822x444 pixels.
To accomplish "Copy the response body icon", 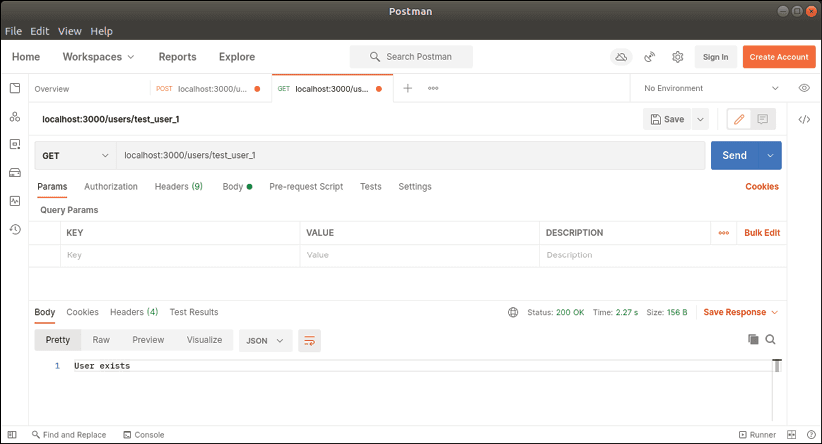I will (x=753, y=339).
